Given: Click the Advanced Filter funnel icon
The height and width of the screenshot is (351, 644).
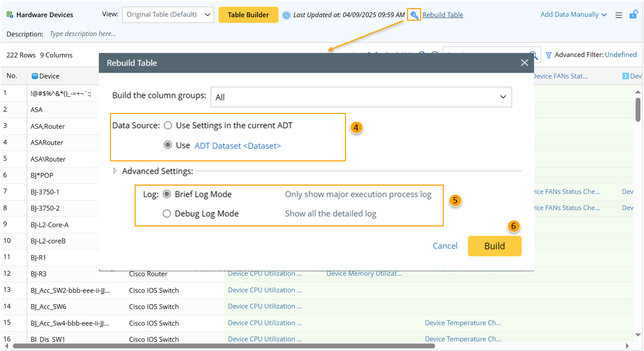Looking at the screenshot, I should tap(549, 55).
